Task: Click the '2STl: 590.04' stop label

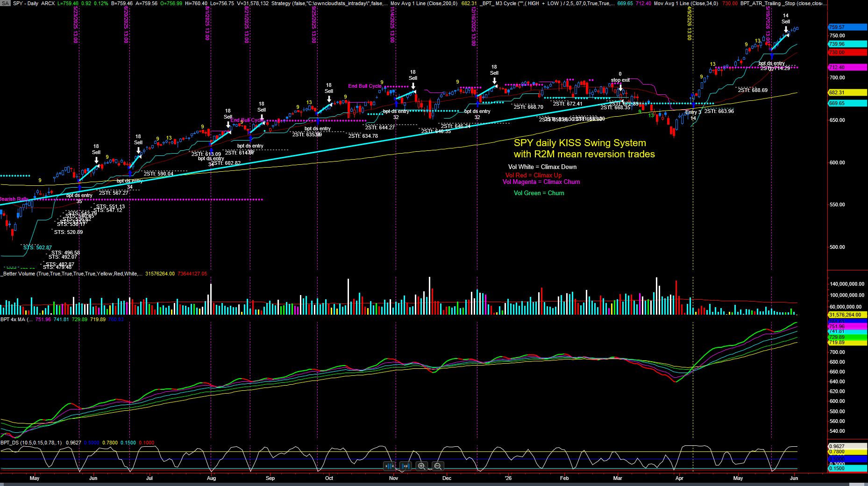Action: pos(158,174)
